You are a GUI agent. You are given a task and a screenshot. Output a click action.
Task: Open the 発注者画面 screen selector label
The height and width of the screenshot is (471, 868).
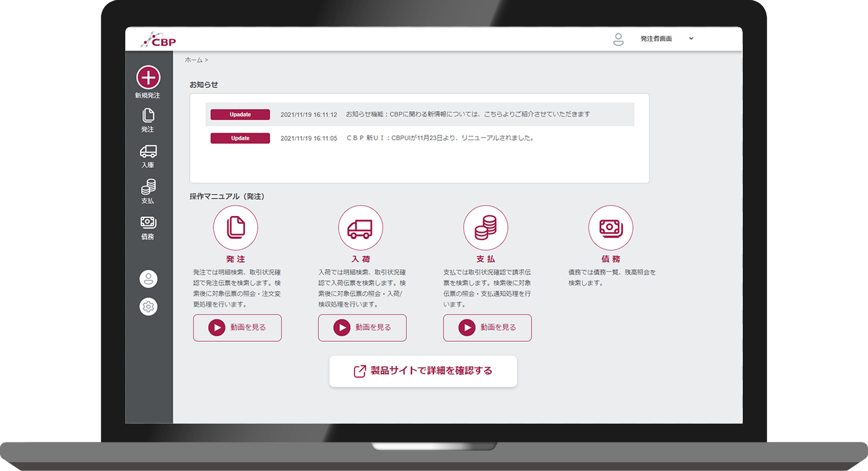[x=655, y=39]
